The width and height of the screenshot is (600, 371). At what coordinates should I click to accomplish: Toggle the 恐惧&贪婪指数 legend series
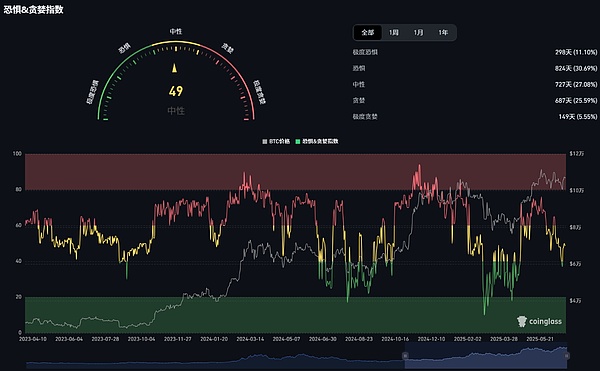317,141
